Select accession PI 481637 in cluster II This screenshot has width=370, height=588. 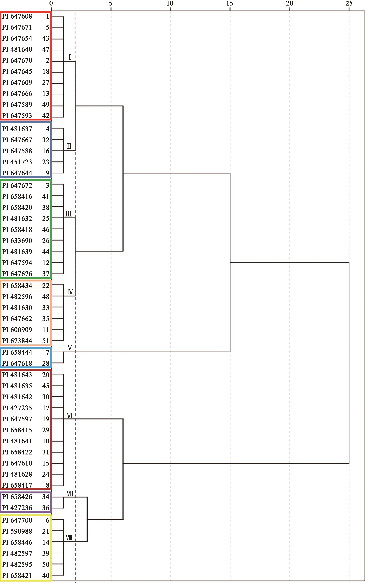(17, 129)
